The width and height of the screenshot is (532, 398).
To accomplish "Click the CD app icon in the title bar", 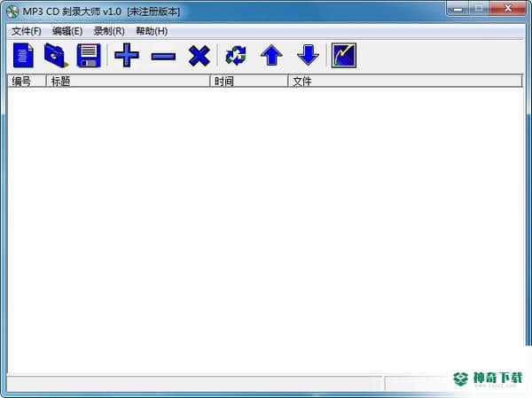I will coord(12,12).
